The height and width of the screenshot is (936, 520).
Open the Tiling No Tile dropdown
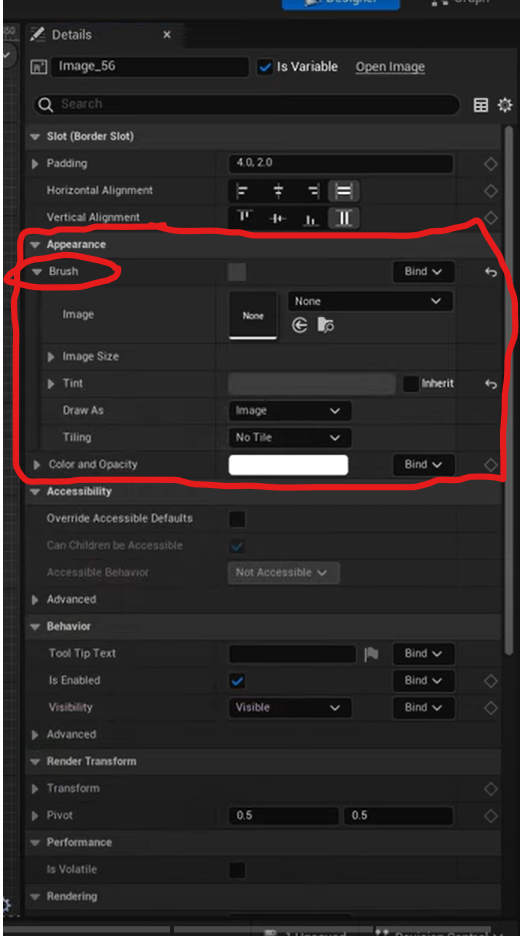290,438
